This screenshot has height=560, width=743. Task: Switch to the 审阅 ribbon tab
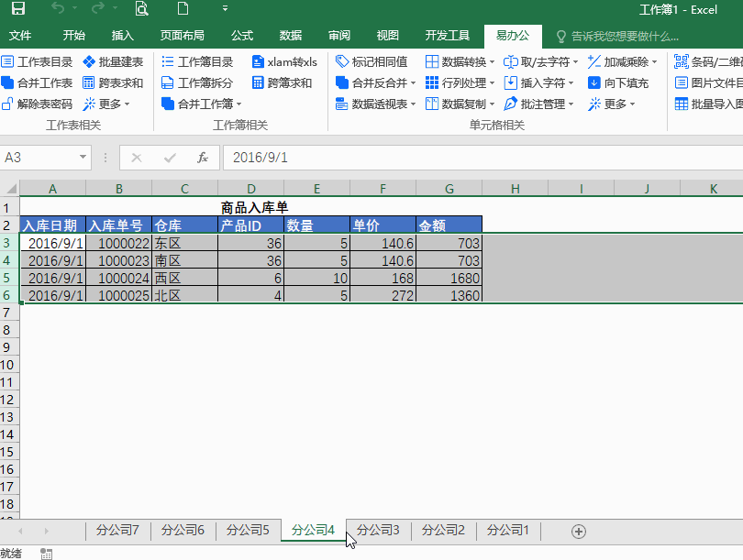(x=339, y=36)
